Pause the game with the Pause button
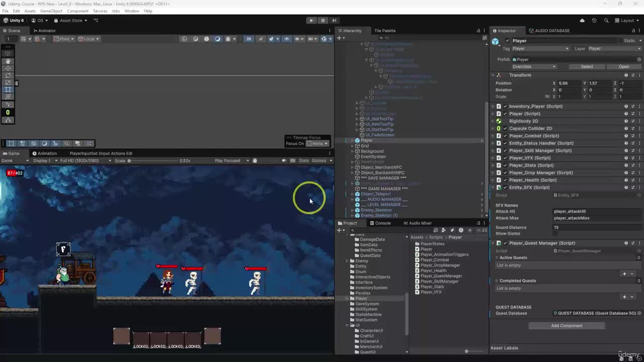This screenshot has width=644, height=362. click(323, 21)
